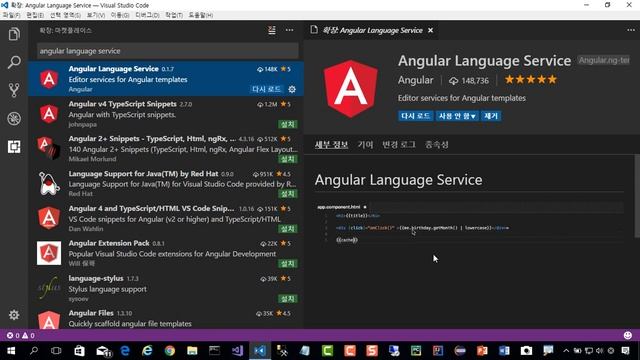Open volume control in system tray
Screen dimensions: 640x360
point(599,351)
